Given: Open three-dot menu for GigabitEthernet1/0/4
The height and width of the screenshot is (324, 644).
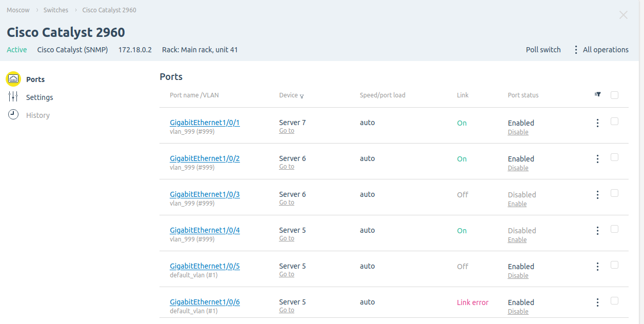Looking at the screenshot, I should coord(597,231).
